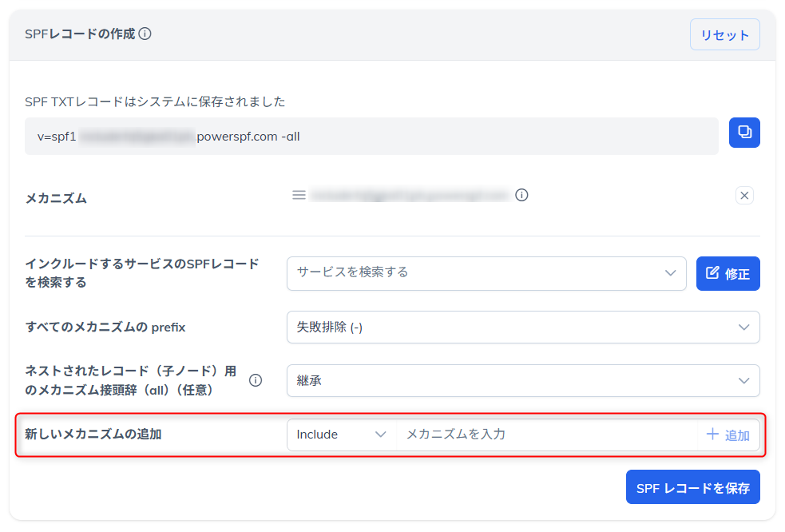Remove the mechanism using the × icon
The height and width of the screenshot is (532, 785).
pyautogui.click(x=743, y=194)
